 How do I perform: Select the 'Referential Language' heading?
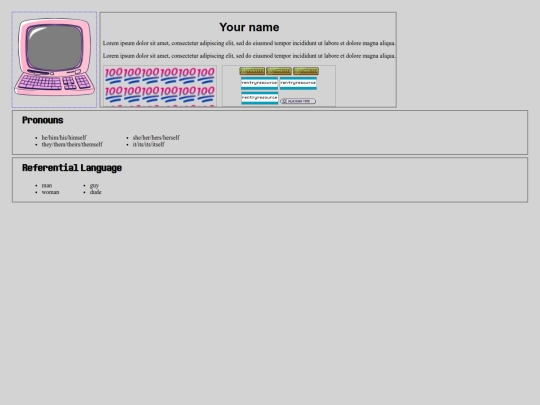point(72,168)
